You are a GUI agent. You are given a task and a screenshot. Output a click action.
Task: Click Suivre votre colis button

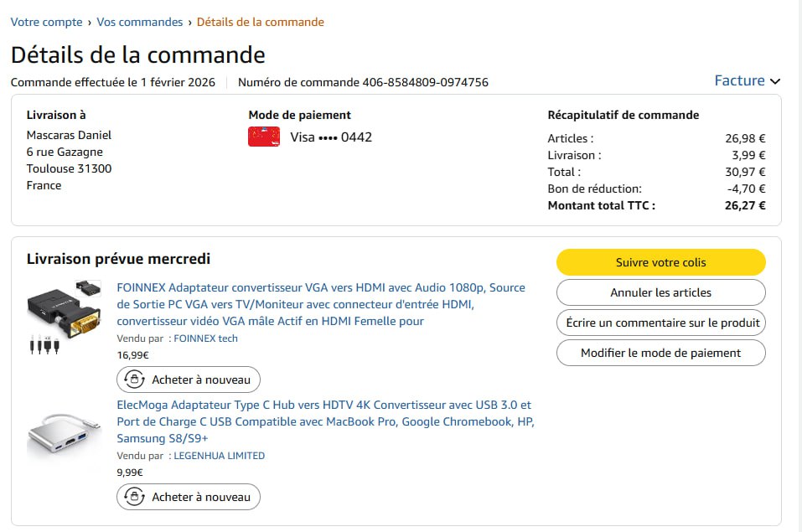pyautogui.click(x=660, y=262)
